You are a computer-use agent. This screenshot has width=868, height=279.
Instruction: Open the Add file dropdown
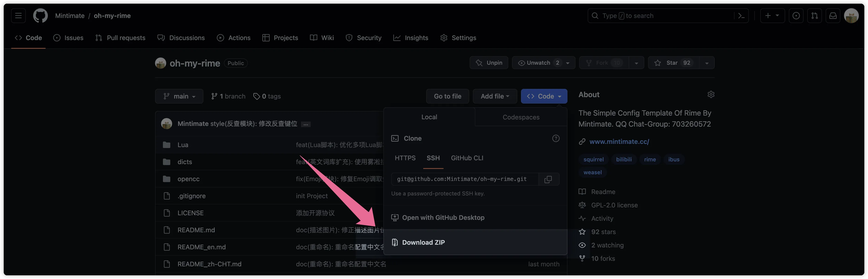pos(495,96)
